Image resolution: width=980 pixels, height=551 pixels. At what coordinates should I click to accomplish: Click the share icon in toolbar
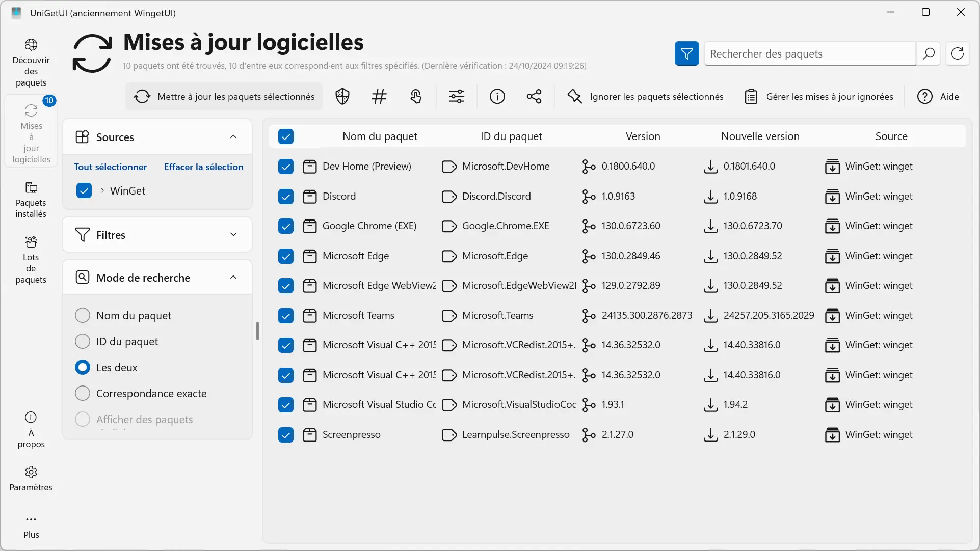click(535, 96)
